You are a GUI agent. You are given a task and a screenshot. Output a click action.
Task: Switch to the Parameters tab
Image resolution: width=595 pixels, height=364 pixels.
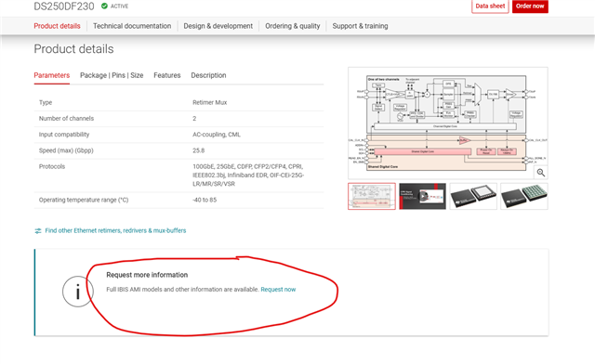pyautogui.click(x=52, y=75)
